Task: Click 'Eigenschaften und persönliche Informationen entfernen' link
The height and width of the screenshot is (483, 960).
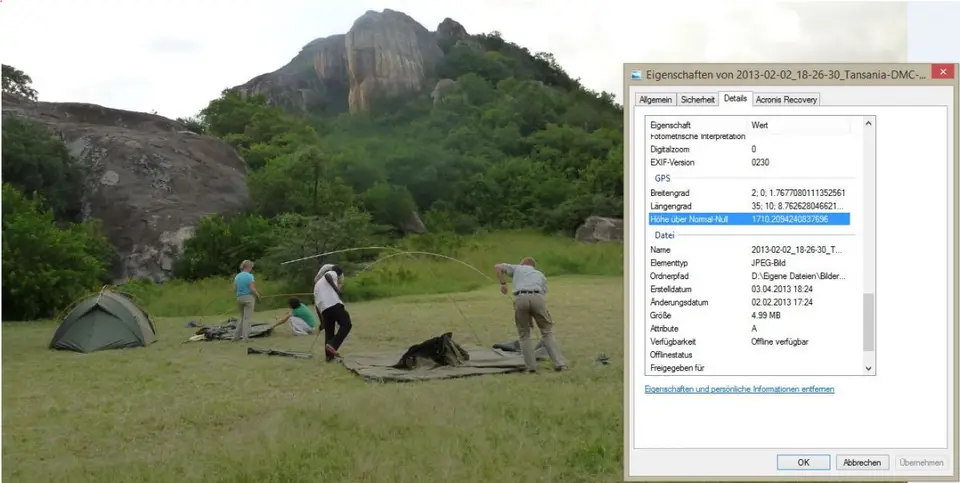Action: pos(739,389)
